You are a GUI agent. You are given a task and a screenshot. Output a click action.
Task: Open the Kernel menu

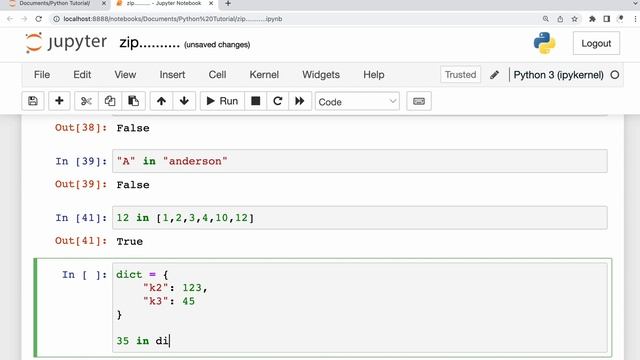tap(264, 75)
